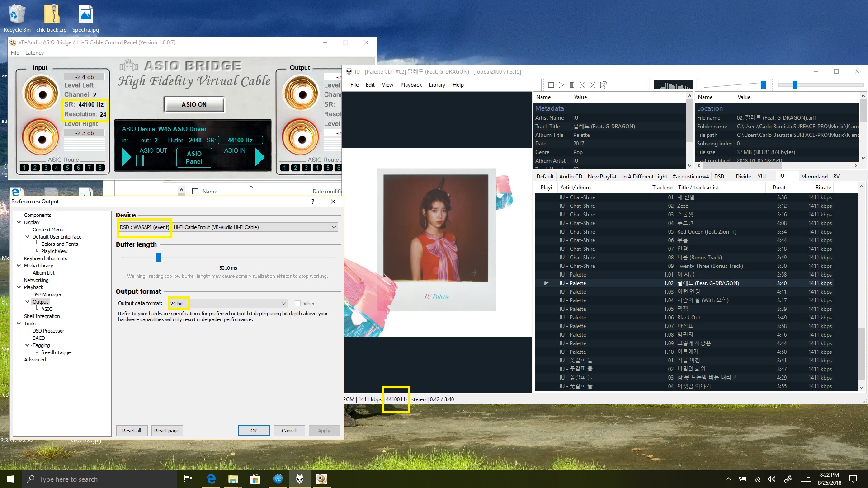Click the Next Track button in foobar2000

tap(593, 84)
